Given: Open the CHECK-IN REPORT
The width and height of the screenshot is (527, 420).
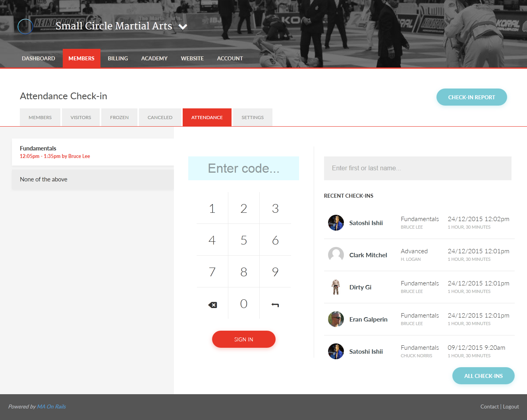Looking at the screenshot, I should click(x=471, y=97).
